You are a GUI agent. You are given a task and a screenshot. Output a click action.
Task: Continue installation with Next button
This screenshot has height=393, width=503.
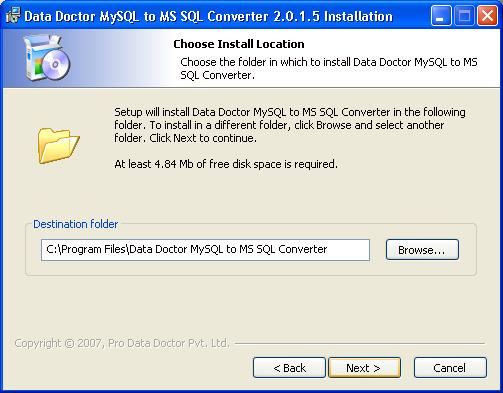click(364, 368)
